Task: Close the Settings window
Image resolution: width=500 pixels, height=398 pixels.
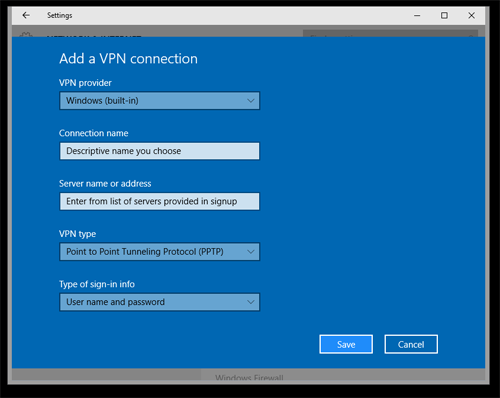Action: click(471, 15)
